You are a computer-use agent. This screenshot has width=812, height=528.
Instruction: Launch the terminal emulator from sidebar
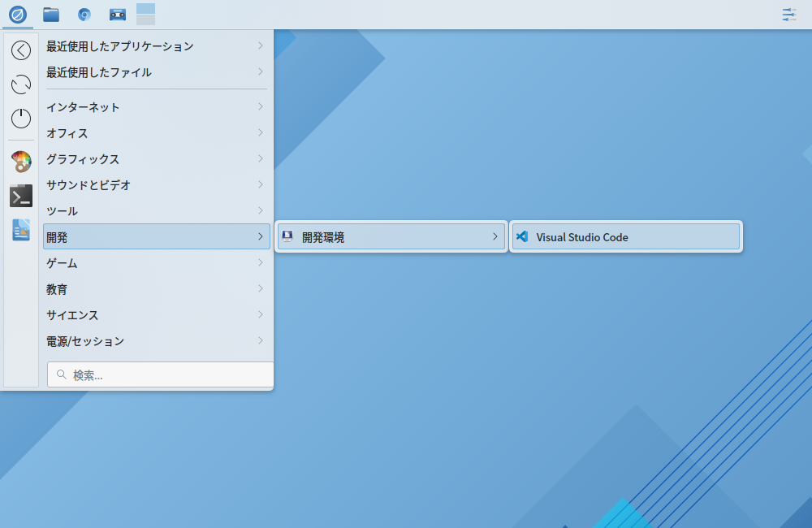click(20, 196)
